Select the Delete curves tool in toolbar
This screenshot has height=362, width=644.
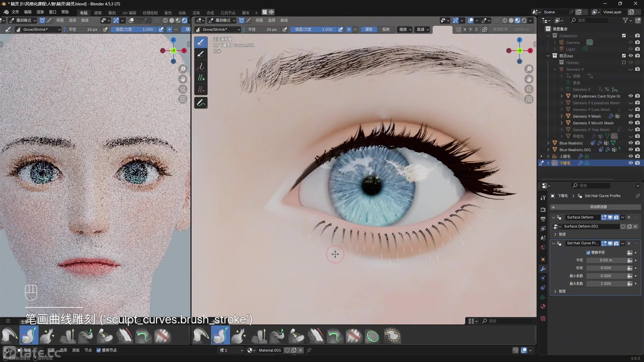[x=201, y=89]
